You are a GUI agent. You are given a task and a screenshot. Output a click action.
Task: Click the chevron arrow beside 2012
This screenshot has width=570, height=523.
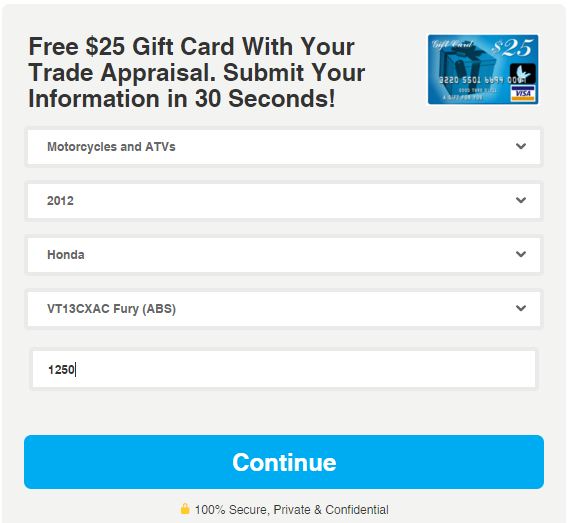click(x=521, y=200)
